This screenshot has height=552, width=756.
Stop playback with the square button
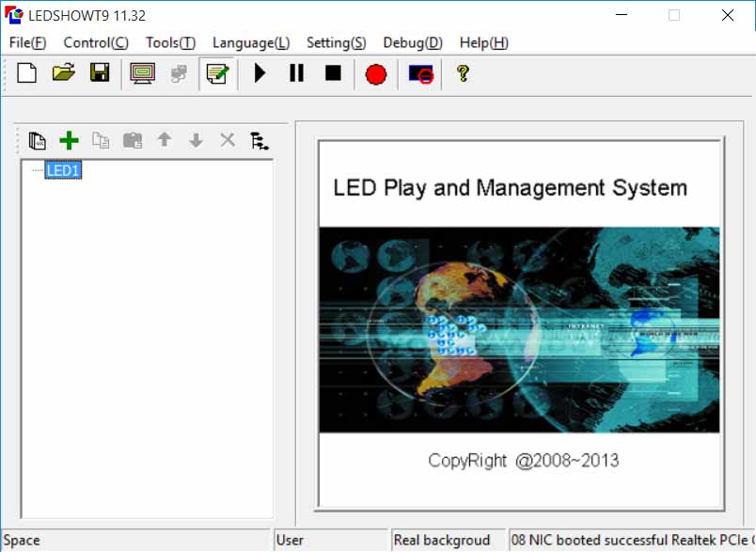pyautogui.click(x=333, y=73)
